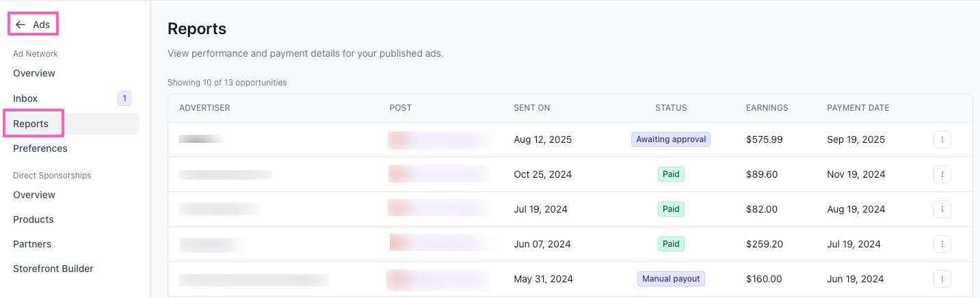Click the Awaiting approval status badge
Image resolution: width=980 pixels, height=298 pixels.
(x=670, y=139)
